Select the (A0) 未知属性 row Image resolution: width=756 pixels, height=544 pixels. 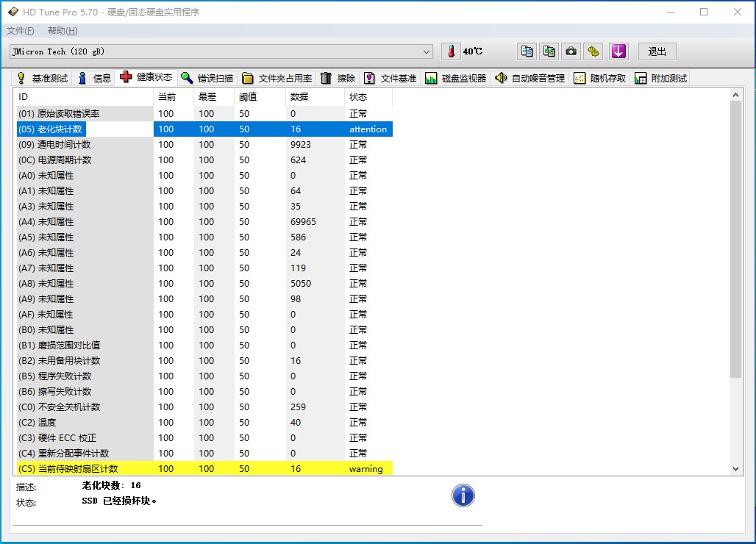pos(204,176)
